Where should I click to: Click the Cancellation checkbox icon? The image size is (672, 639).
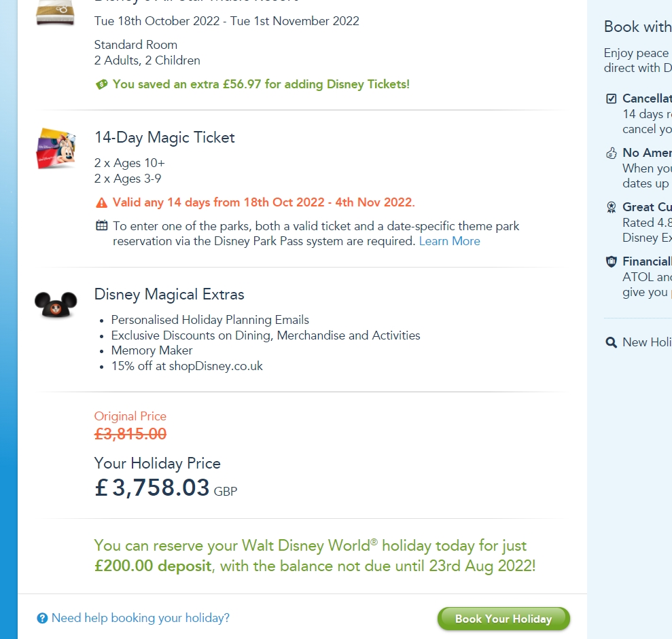point(611,99)
